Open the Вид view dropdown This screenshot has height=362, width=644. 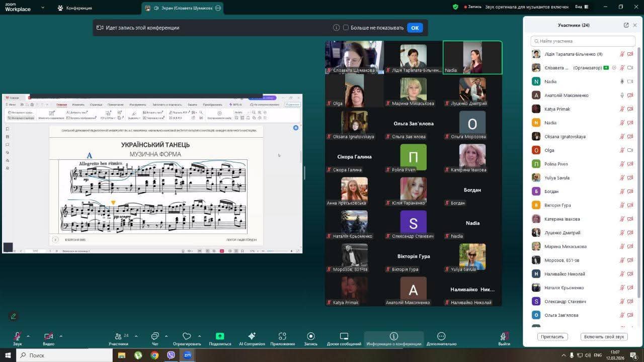(x=581, y=7)
